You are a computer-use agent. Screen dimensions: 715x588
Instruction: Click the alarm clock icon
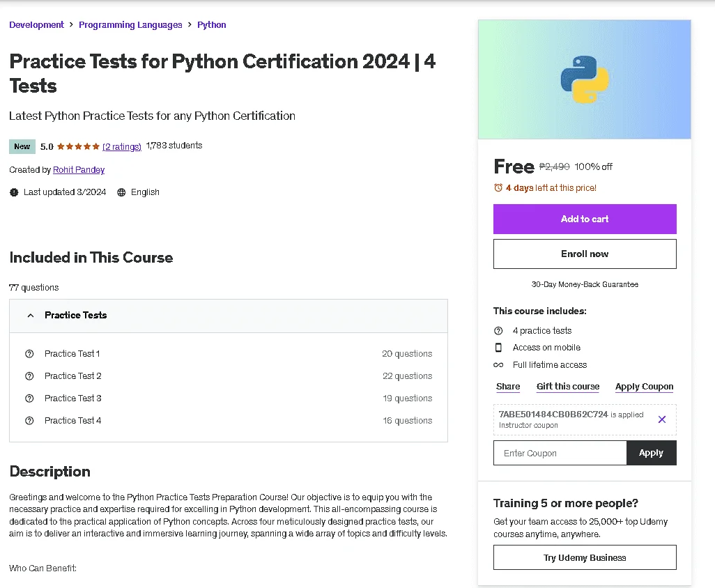tap(498, 188)
